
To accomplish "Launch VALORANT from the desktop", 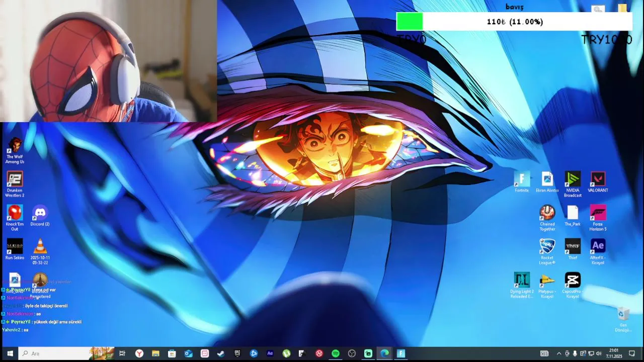I will pos(598,182).
